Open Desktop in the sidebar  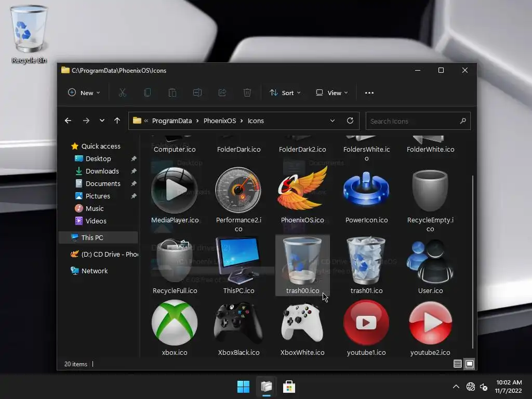click(x=98, y=159)
